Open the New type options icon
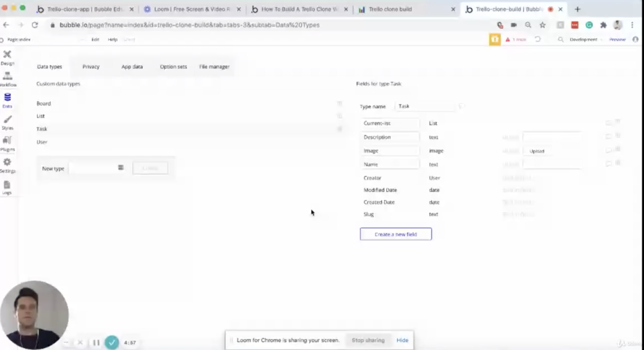 [121, 168]
